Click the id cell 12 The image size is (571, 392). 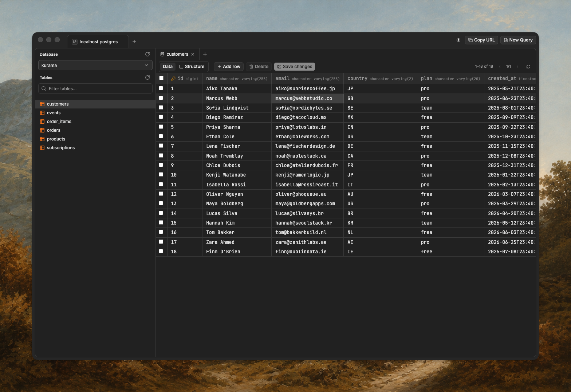(x=185, y=194)
